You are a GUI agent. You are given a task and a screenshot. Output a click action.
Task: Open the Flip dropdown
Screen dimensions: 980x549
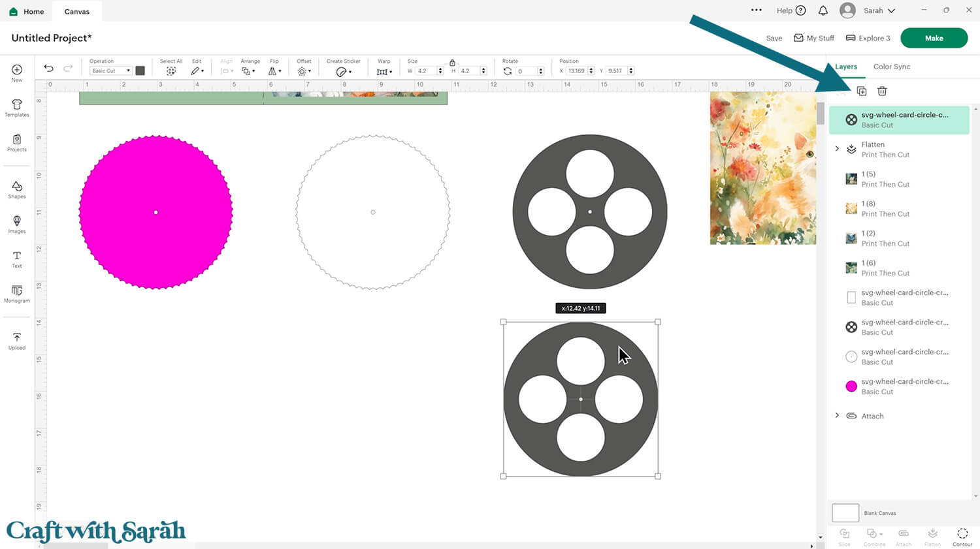click(x=274, y=71)
